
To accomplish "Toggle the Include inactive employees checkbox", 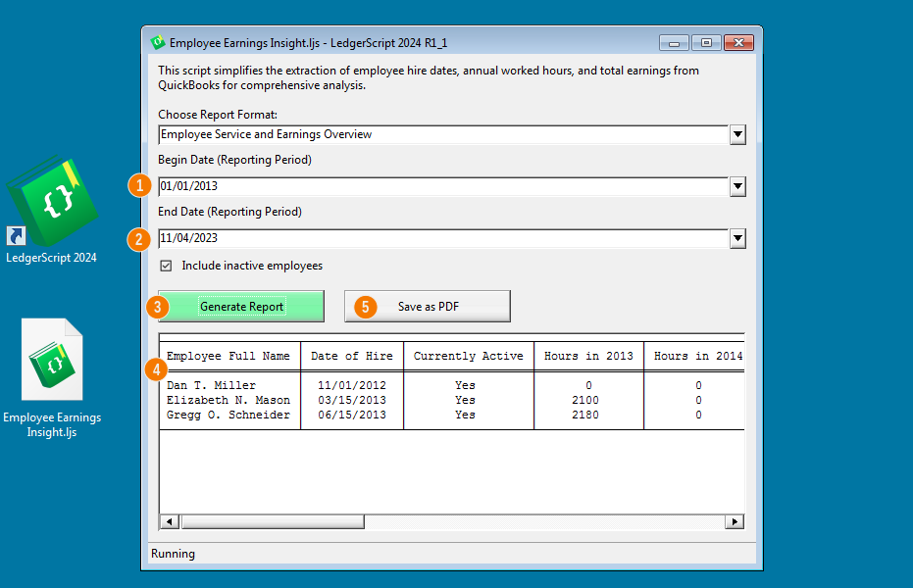I will (x=165, y=265).
